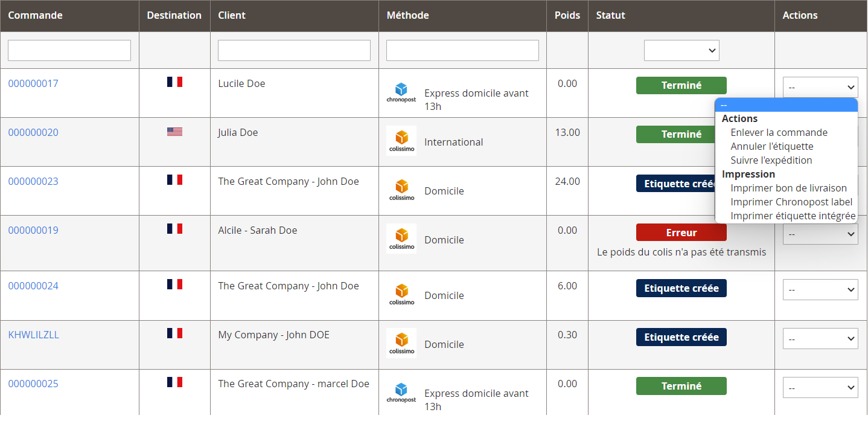Open the Statut filter dropdown

[681, 51]
